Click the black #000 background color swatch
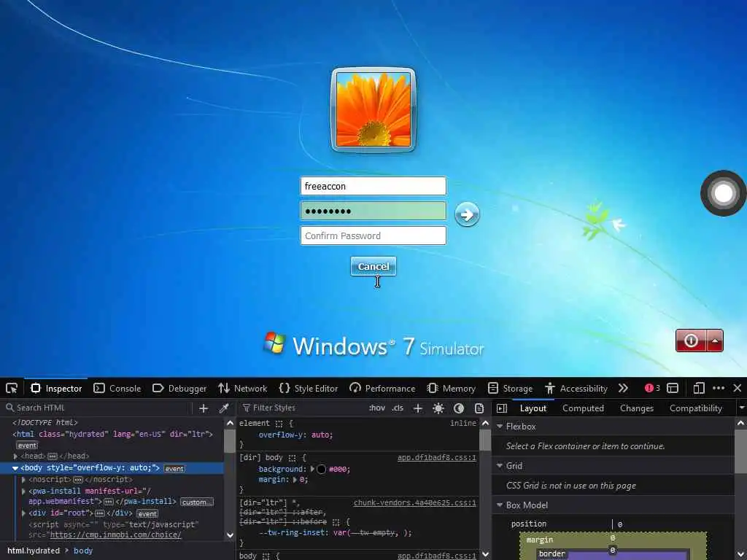747x560 pixels. tap(322, 470)
